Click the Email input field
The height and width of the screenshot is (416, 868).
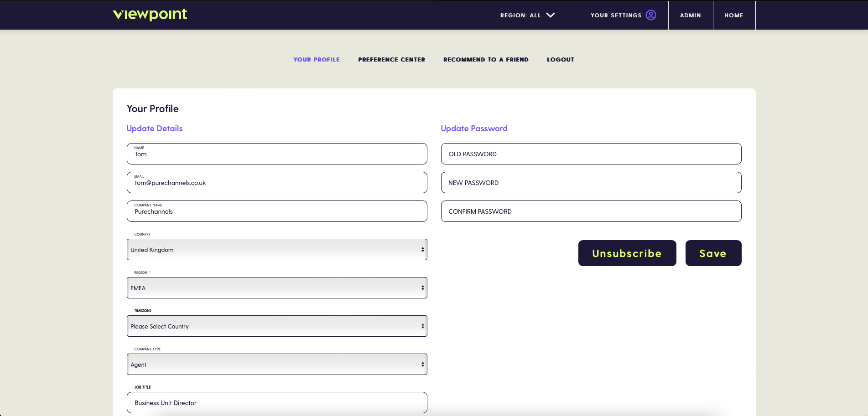click(277, 183)
